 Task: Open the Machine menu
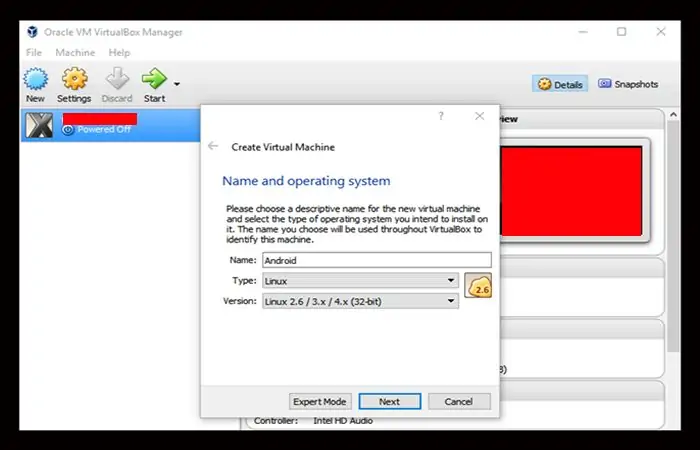75,53
